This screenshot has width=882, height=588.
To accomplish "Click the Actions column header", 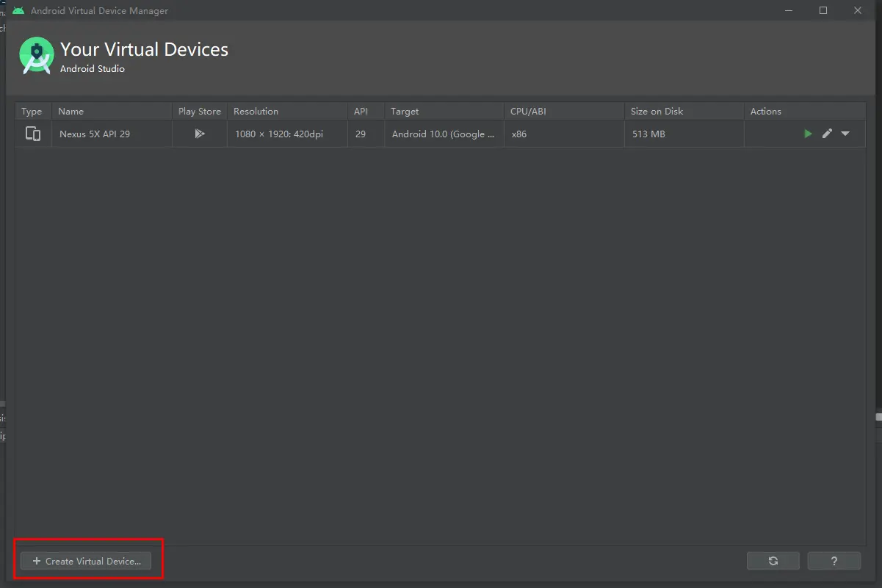I will [x=805, y=112].
